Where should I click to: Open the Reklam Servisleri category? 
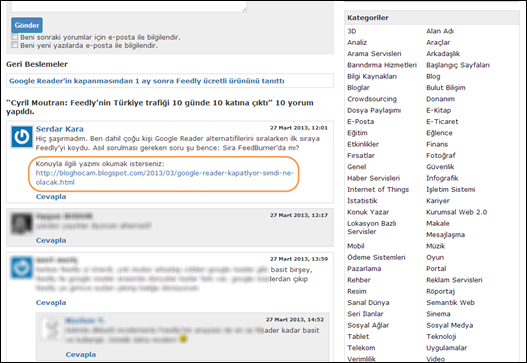[x=454, y=280]
